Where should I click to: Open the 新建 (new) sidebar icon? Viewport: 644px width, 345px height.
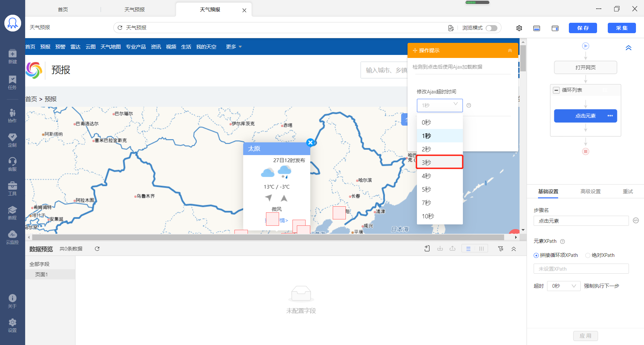coord(12,56)
